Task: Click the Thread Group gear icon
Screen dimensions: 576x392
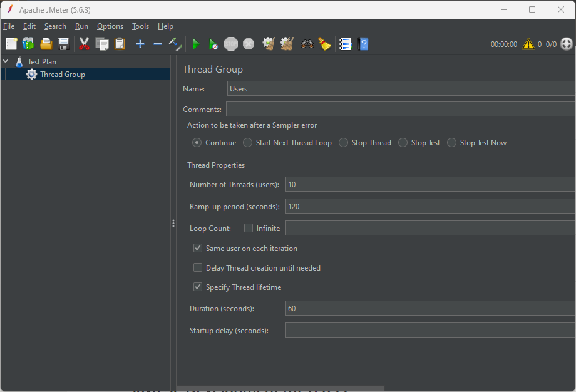Action: pos(31,75)
